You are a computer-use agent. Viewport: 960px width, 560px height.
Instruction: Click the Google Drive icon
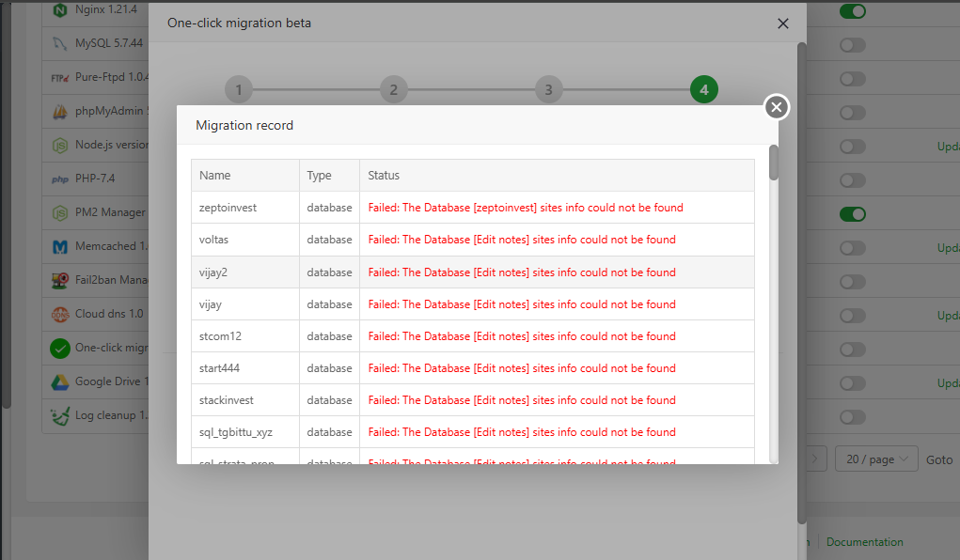click(60, 381)
